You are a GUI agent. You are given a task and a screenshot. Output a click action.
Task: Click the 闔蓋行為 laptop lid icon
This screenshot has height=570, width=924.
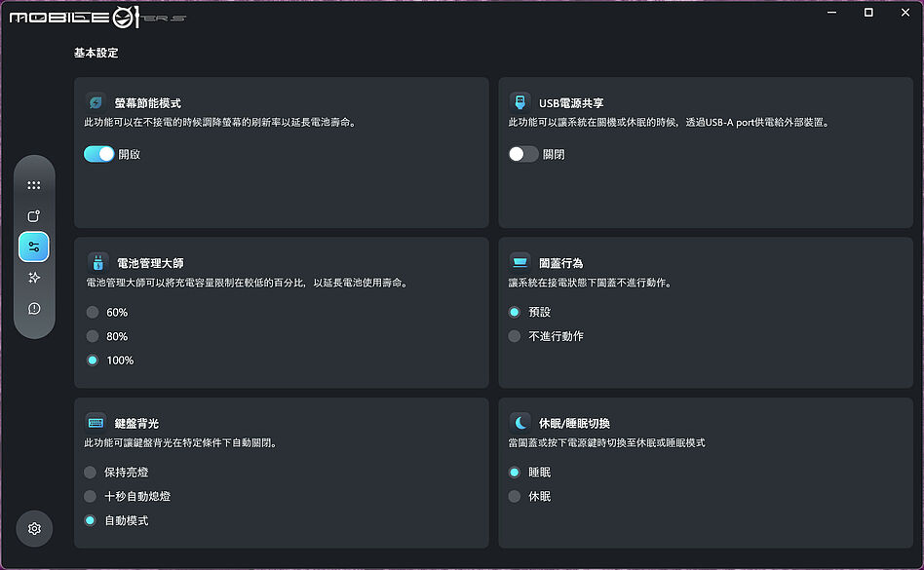(x=520, y=262)
